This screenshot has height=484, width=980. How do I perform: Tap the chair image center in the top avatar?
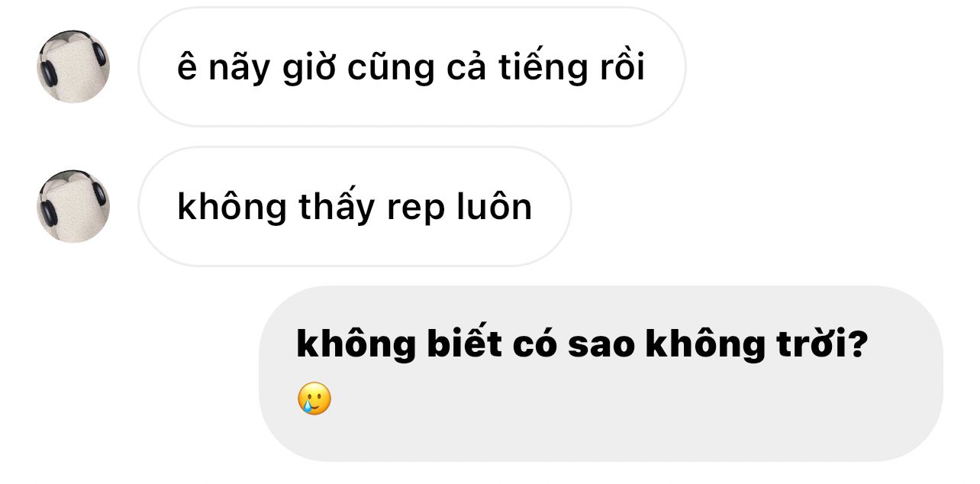tap(74, 69)
